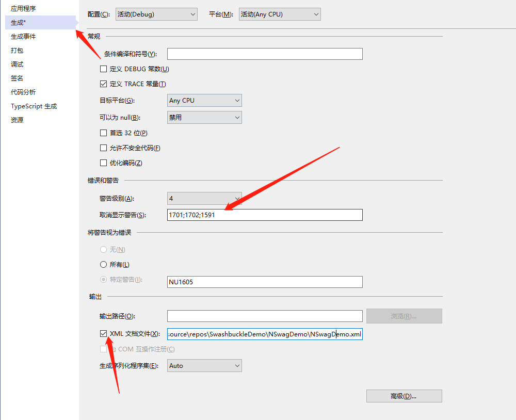The height and width of the screenshot is (420, 516).
Task: Open the 生成事件 page
Action: [23, 37]
